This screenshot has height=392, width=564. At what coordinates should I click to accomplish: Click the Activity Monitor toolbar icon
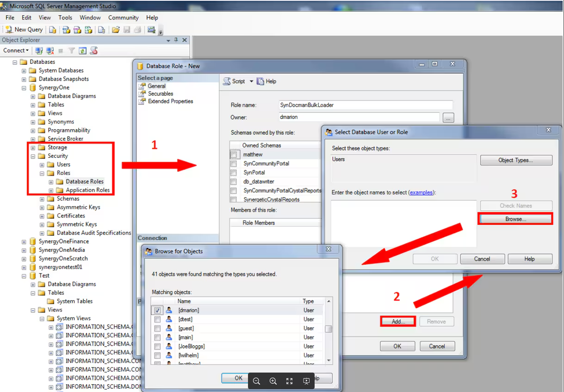tap(151, 30)
